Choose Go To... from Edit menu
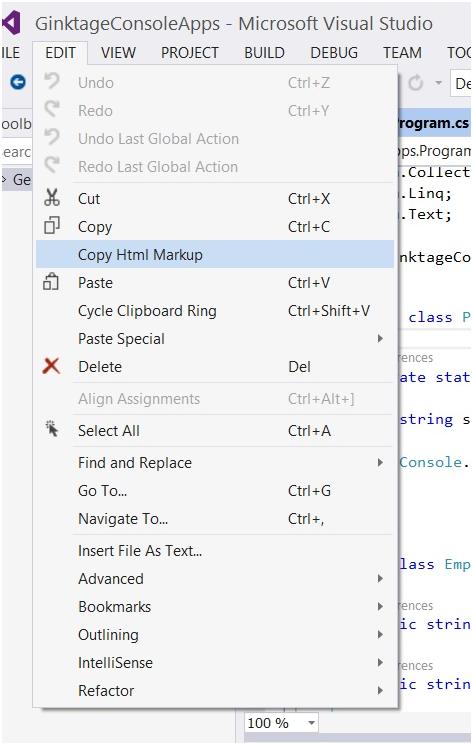The width and height of the screenshot is (473, 745). (x=215, y=490)
